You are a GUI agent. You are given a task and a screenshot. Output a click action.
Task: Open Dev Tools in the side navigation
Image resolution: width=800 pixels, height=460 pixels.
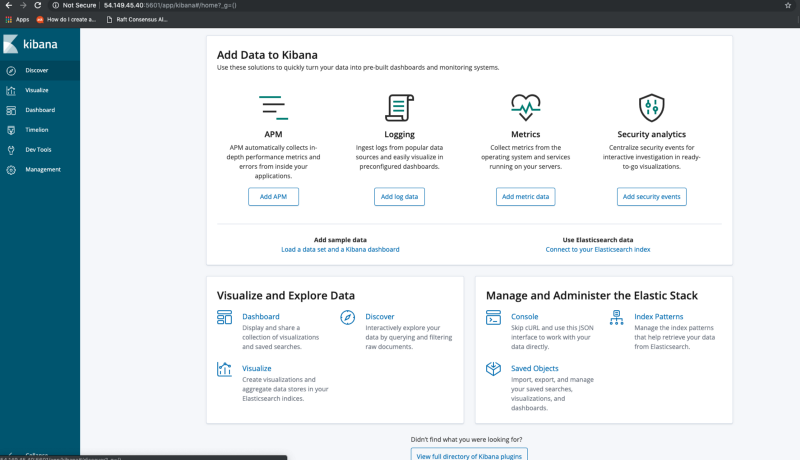coord(40,150)
